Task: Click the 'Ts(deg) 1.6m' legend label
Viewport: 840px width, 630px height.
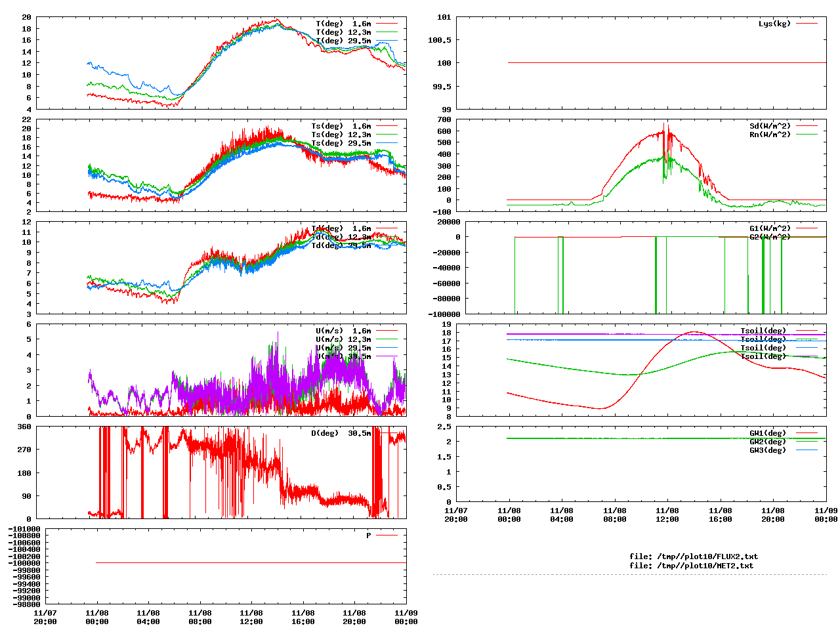Action: click(341, 126)
